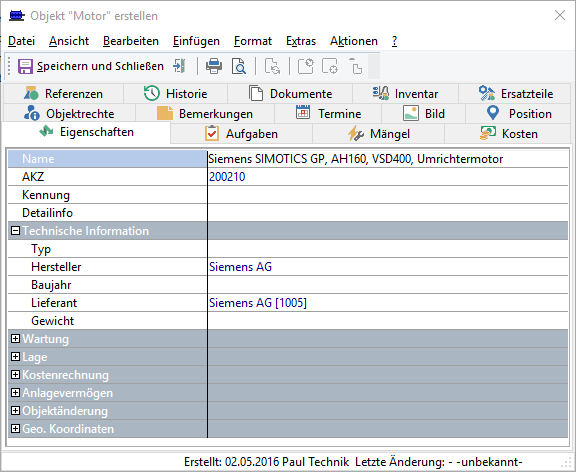Viewport: 576px width, 472px height.
Task: Click the Baujahr value field
Action: coord(388,285)
